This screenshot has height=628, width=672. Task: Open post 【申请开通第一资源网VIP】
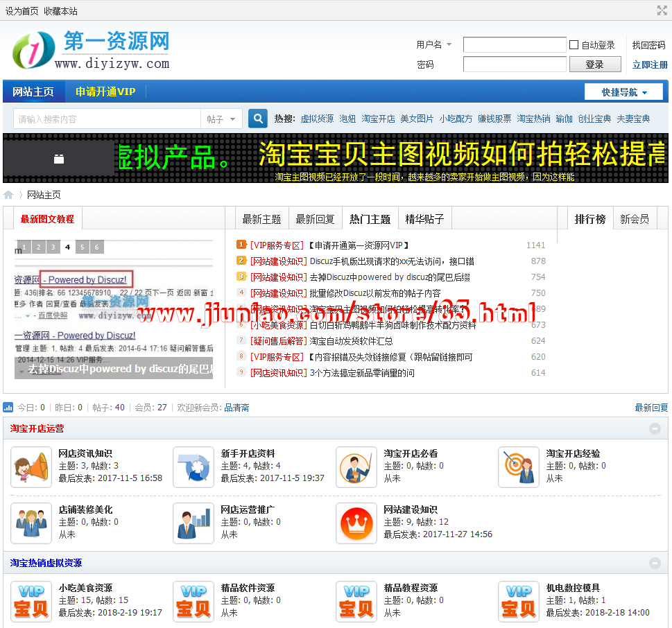click(x=359, y=245)
